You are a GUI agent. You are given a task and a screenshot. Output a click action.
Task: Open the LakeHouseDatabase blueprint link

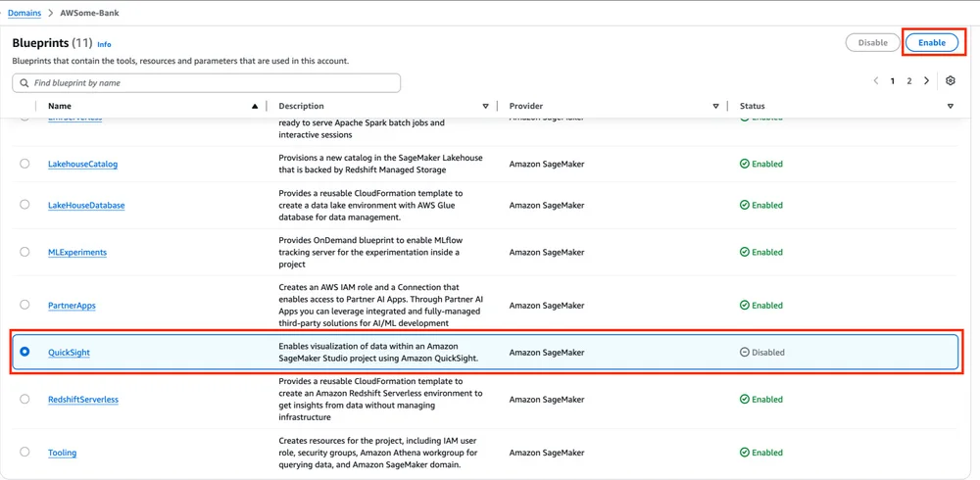[x=86, y=205]
